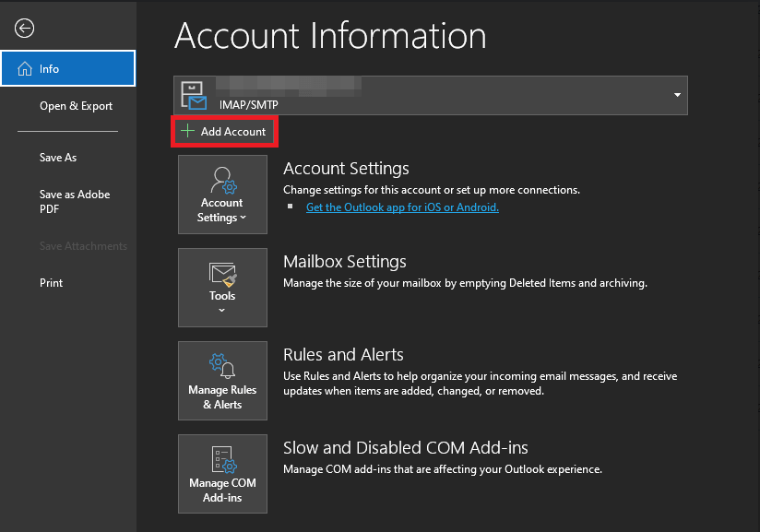Viewport: 760px width, 532px height.
Task: Choose Save As in the sidebar
Action: (58, 158)
